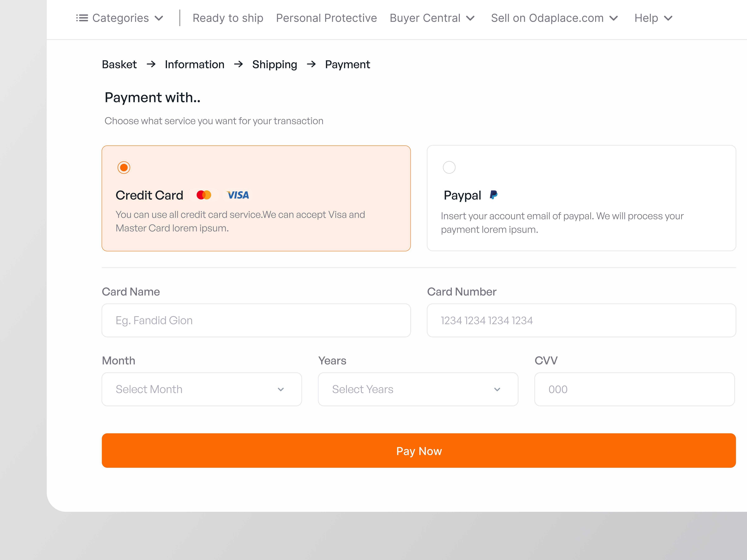Select the Paypal payment radio button
The image size is (747, 560).
tap(449, 167)
